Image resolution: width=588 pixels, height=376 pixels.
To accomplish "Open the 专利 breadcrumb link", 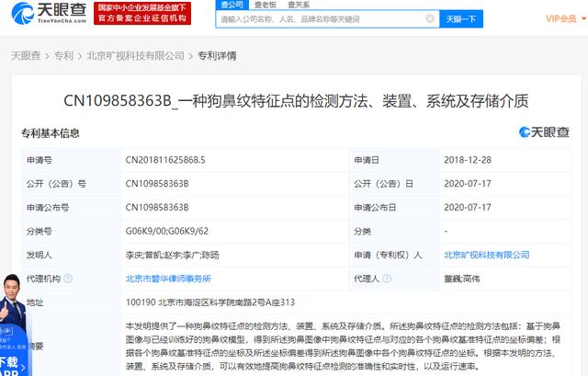I will [x=62, y=55].
